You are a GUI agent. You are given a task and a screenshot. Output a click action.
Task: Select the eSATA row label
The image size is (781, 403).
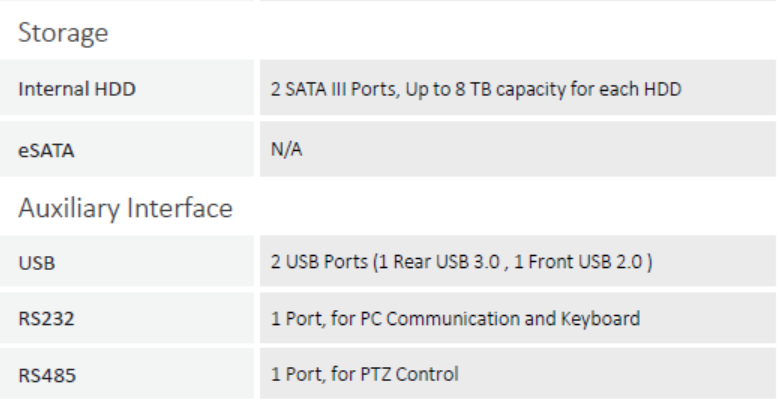pyautogui.click(x=127, y=149)
